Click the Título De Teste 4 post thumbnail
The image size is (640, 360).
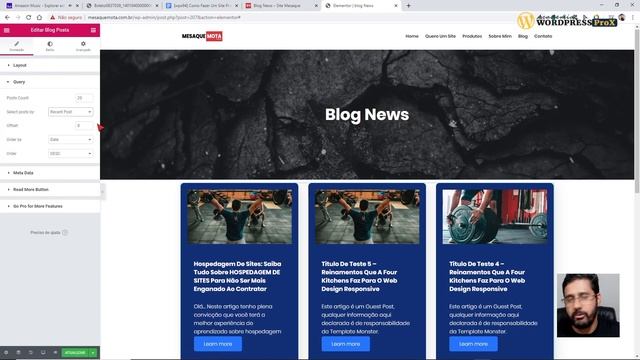pos(495,217)
